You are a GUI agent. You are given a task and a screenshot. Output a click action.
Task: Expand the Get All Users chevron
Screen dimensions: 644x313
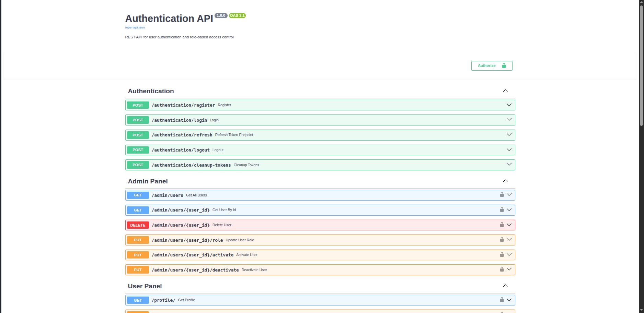click(x=509, y=195)
